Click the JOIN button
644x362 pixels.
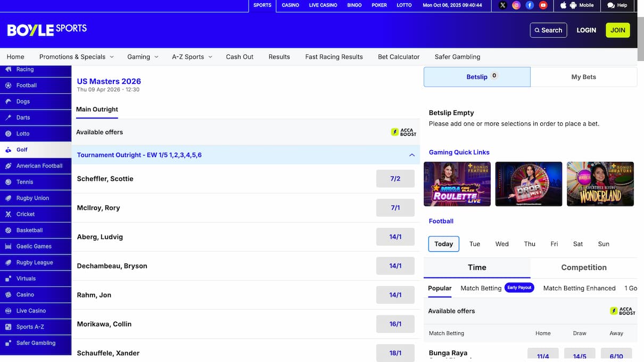pyautogui.click(x=617, y=30)
